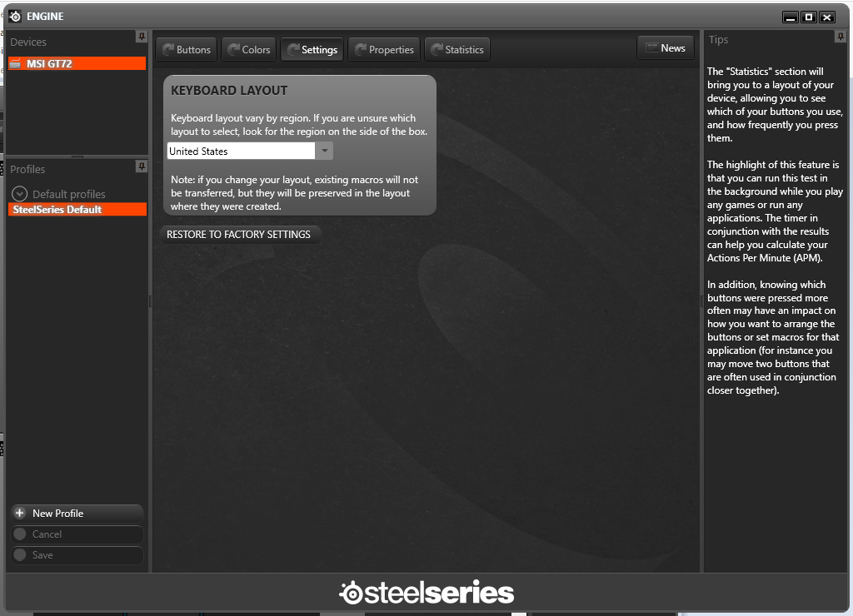Click the Save button
The width and height of the screenshot is (853, 616).
tap(77, 554)
